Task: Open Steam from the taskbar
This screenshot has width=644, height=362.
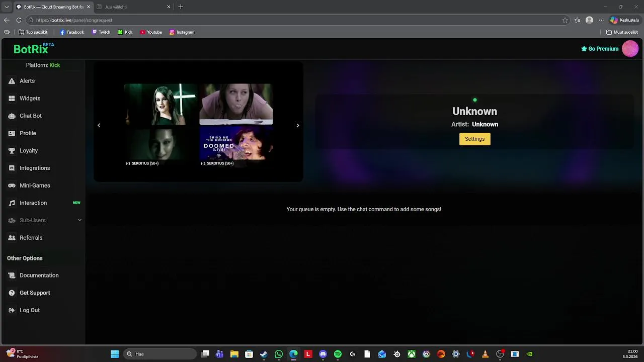Action: pyautogui.click(x=264, y=354)
